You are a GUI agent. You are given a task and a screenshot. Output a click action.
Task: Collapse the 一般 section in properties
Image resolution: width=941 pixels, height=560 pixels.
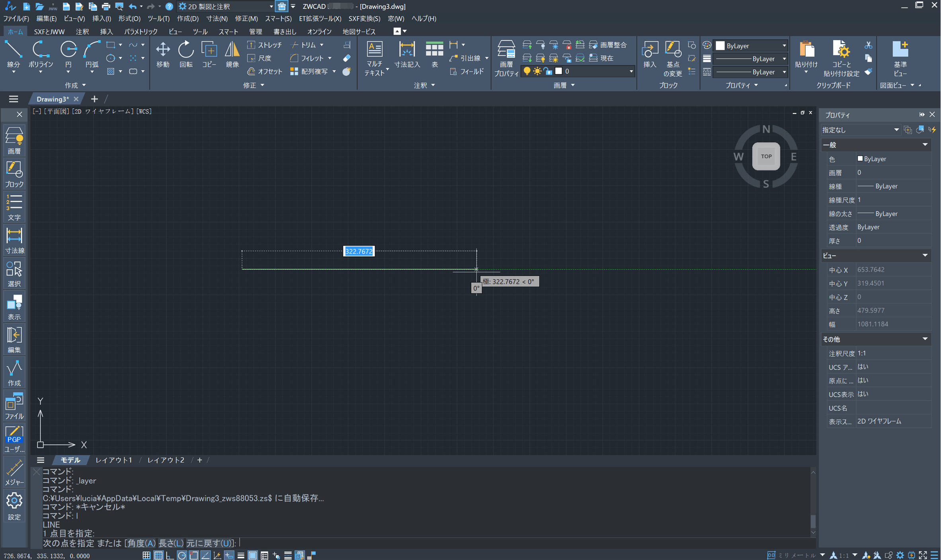click(x=925, y=145)
